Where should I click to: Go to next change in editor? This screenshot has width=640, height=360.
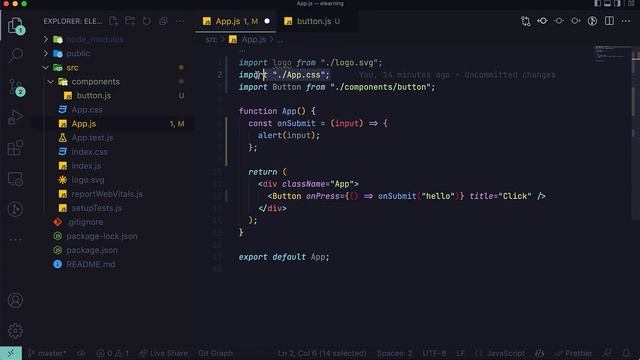(x=576, y=21)
